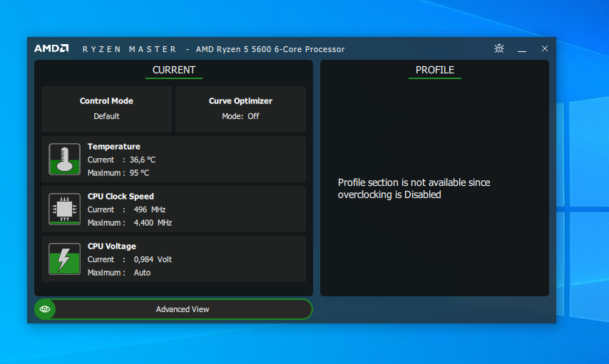Click the RYZEN MASTER title text
Screen dimensions: 609x364
tap(129, 49)
